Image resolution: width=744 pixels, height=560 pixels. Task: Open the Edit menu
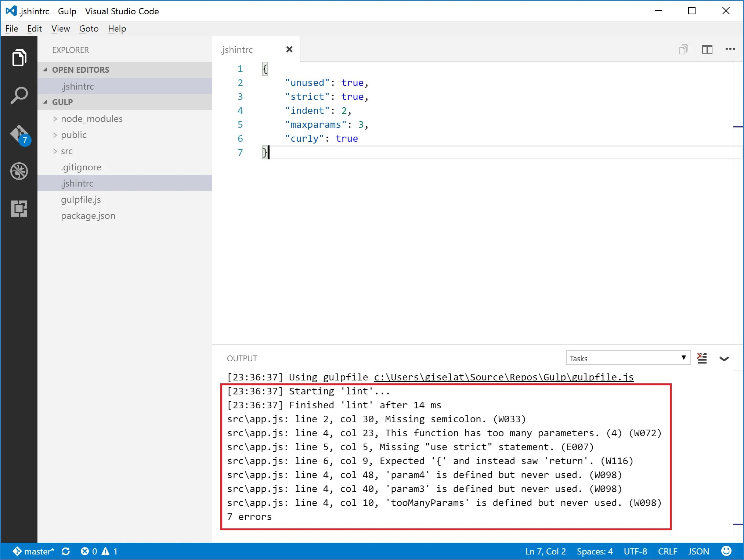pos(35,29)
